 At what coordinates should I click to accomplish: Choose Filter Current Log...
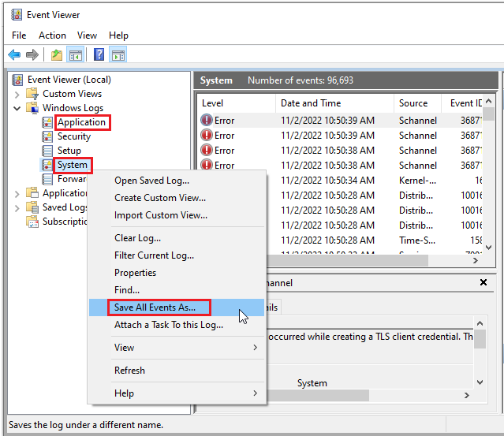pos(177,255)
